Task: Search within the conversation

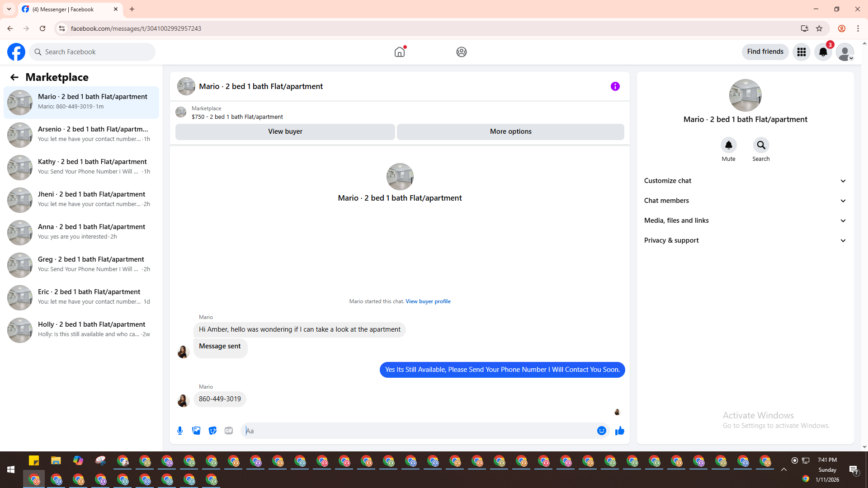Action: [x=761, y=145]
